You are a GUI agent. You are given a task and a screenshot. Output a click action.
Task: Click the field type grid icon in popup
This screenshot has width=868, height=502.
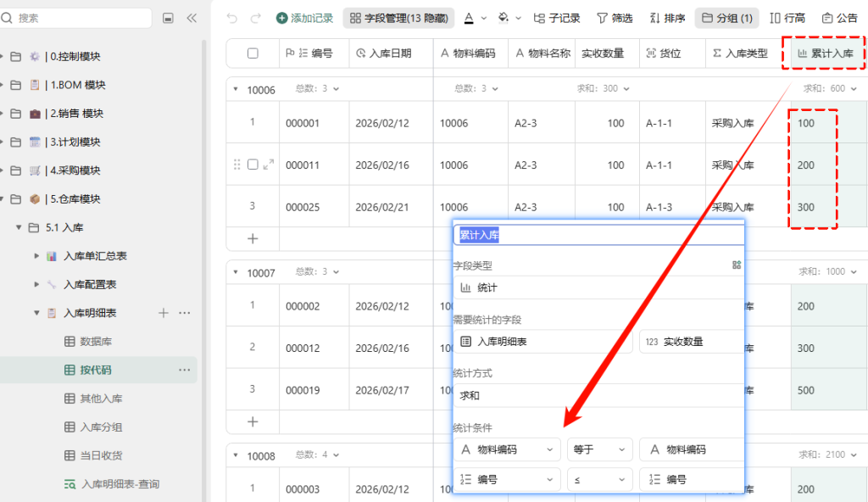click(x=737, y=265)
